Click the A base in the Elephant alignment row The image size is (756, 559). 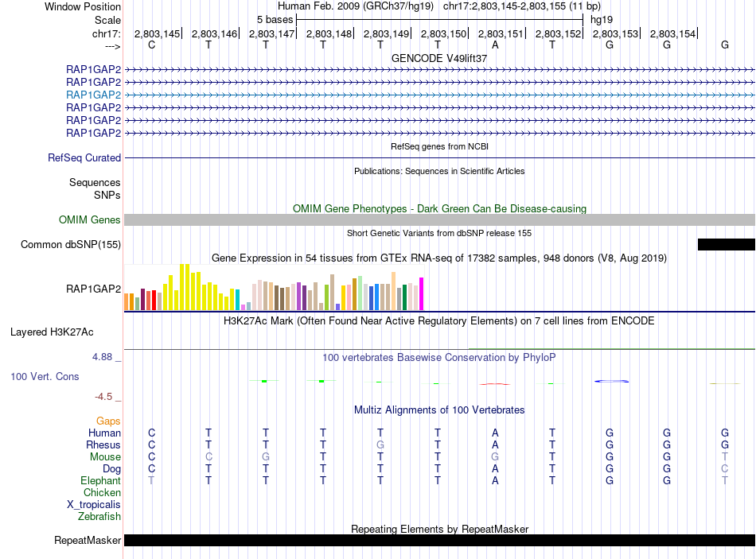pyautogui.click(x=495, y=480)
